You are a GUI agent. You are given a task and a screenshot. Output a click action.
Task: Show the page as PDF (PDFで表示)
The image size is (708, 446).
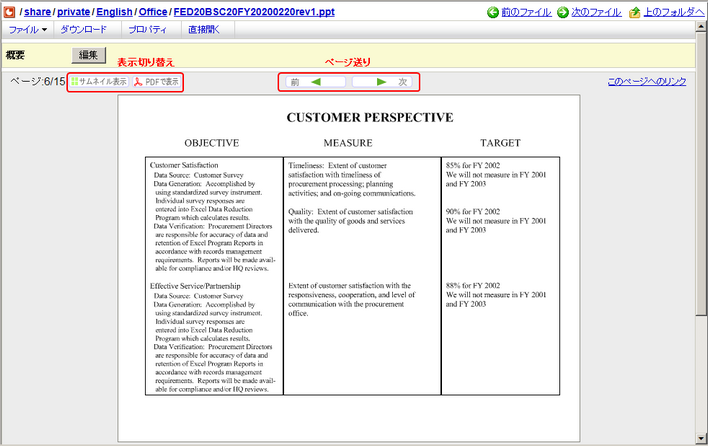[x=157, y=81]
